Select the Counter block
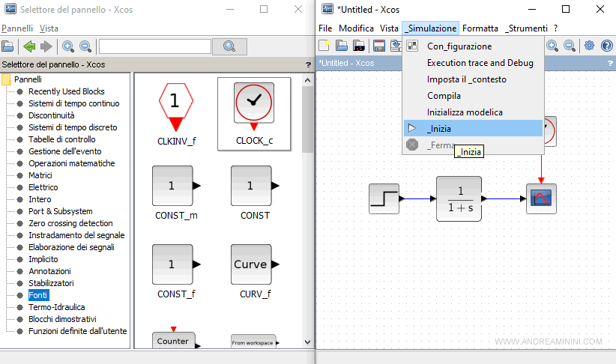Viewport: 616px width, 364px height. click(176, 339)
